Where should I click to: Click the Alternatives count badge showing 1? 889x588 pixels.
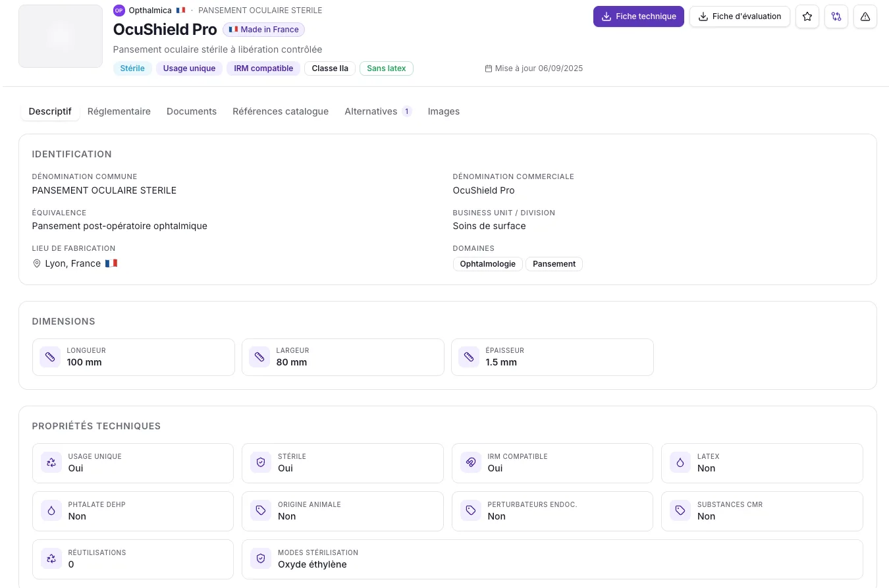click(x=407, y=111)
